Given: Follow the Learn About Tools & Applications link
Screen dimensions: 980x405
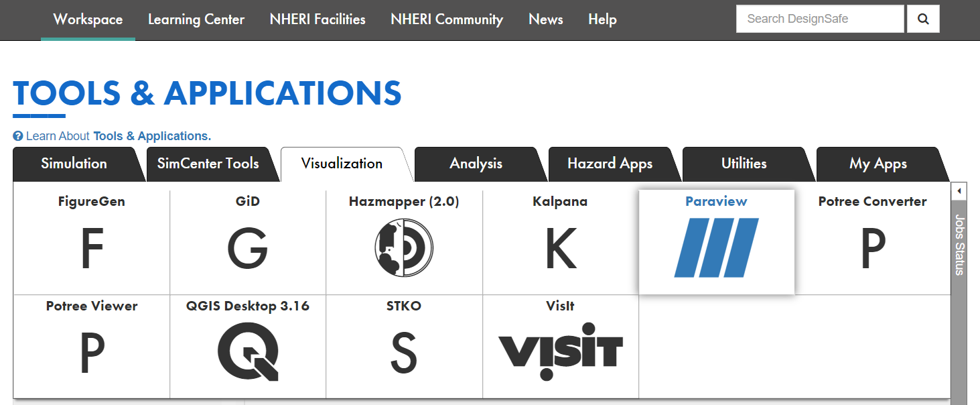Looking at the screenshot, I should tap(151, 136).
